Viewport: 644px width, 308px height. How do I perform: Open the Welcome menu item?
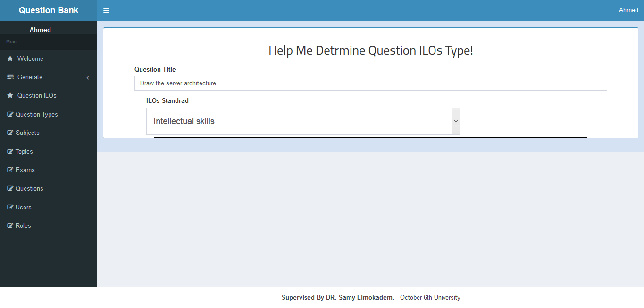click(49, 58)
